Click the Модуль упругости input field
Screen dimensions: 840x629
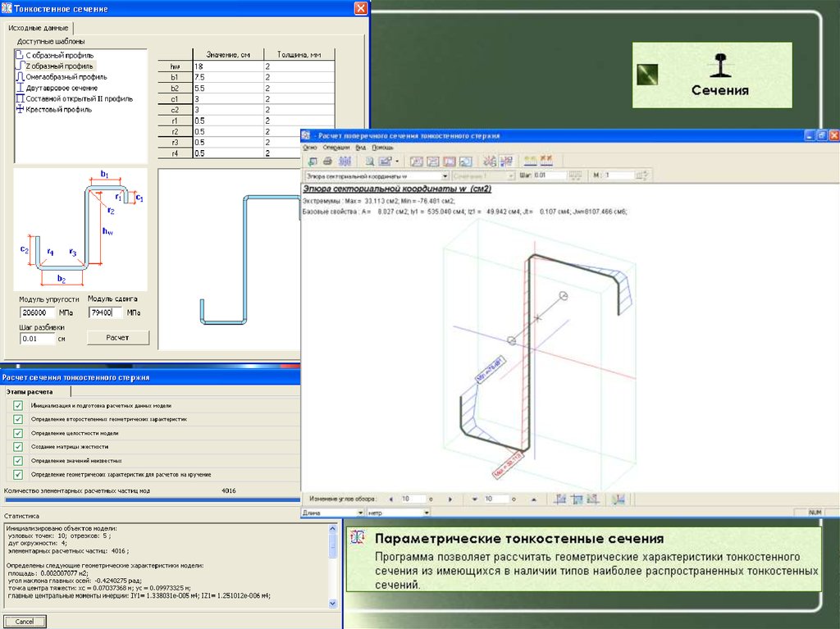(x=38, y=312)
